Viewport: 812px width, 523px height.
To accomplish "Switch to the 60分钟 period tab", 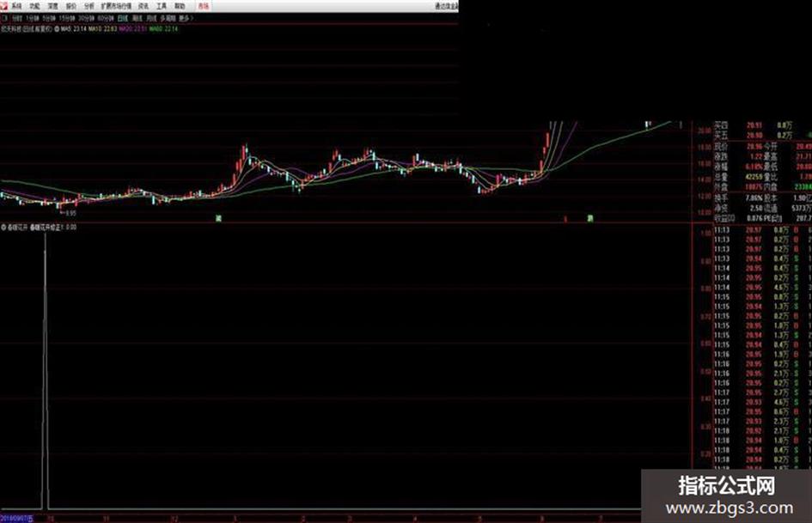I will click(106, 18).
